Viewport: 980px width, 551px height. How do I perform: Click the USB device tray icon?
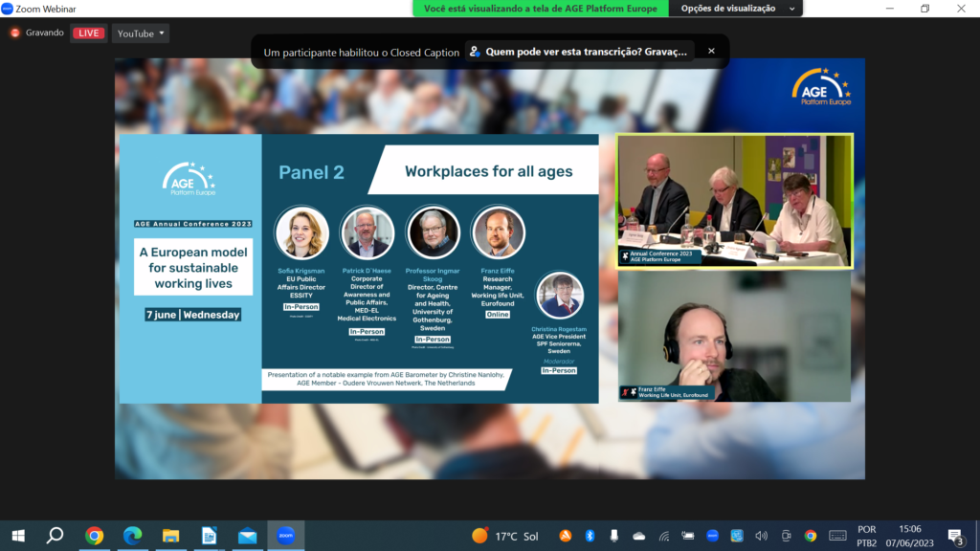click(x=613, y=536)
